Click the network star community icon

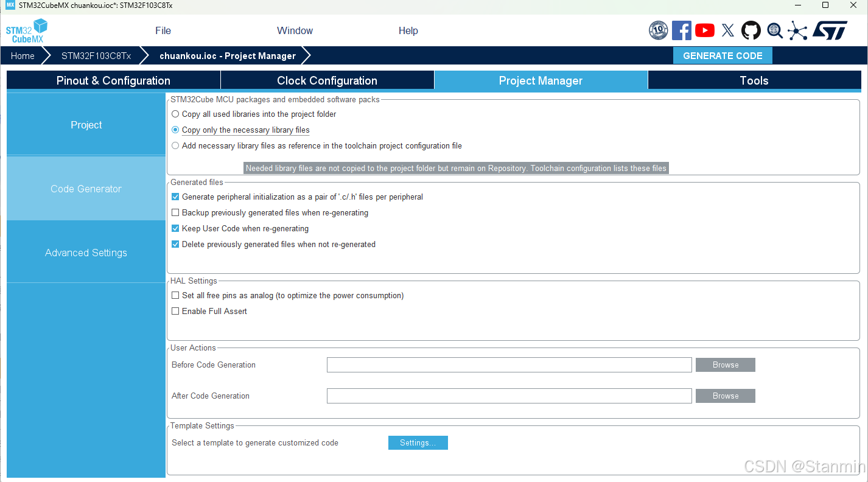click(x=797, y=30)
